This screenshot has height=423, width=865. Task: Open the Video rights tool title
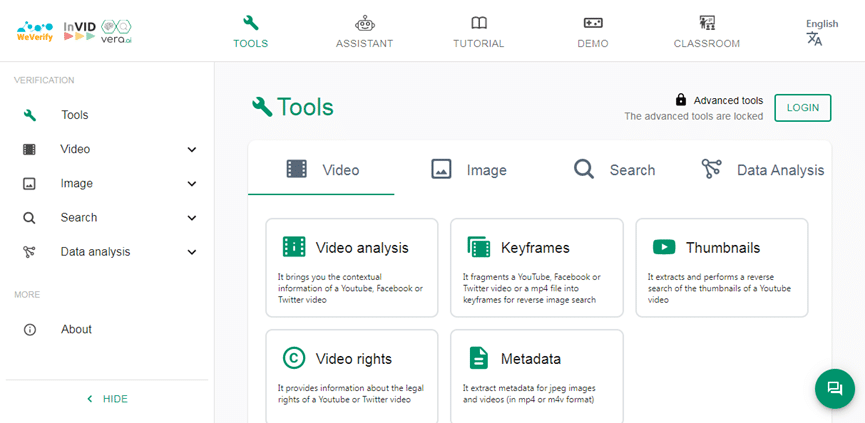tap(354, 359)
